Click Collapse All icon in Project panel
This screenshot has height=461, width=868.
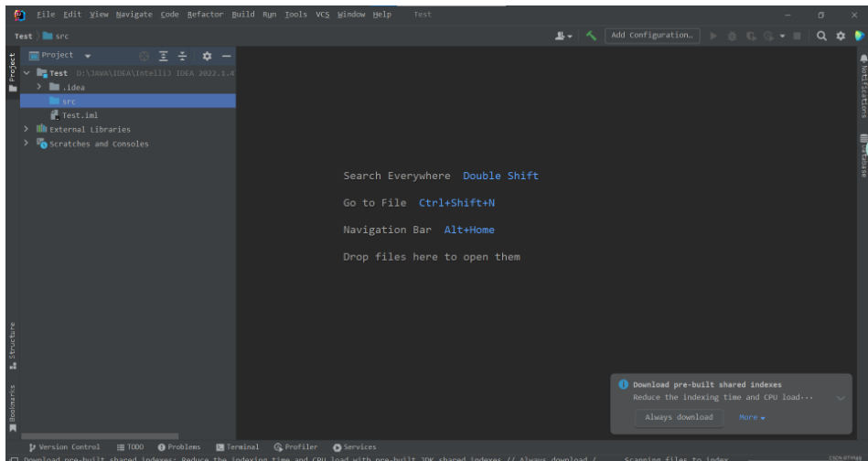coord(182,56)
